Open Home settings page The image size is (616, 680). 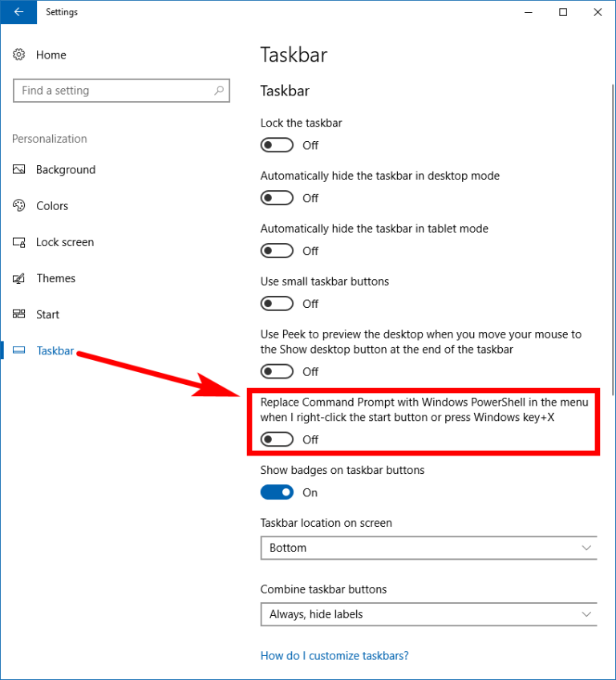[x=51, y=55]
